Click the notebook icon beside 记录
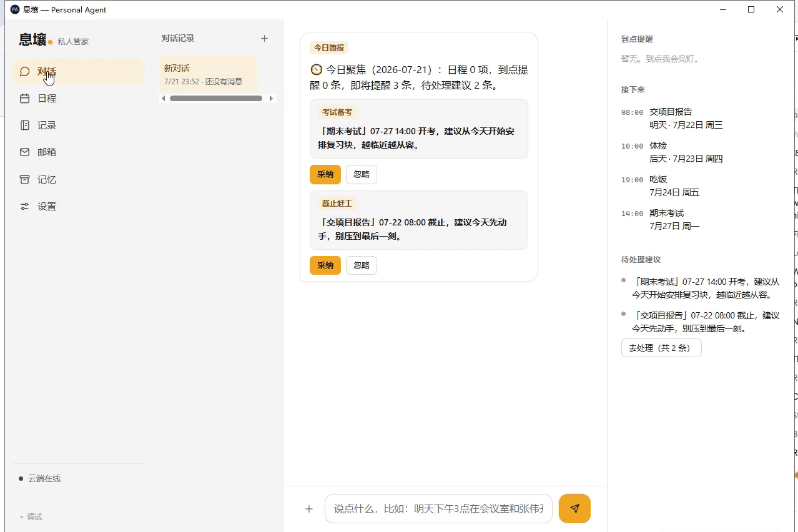This screenshot has height=532, width=798. click(25, 126)
